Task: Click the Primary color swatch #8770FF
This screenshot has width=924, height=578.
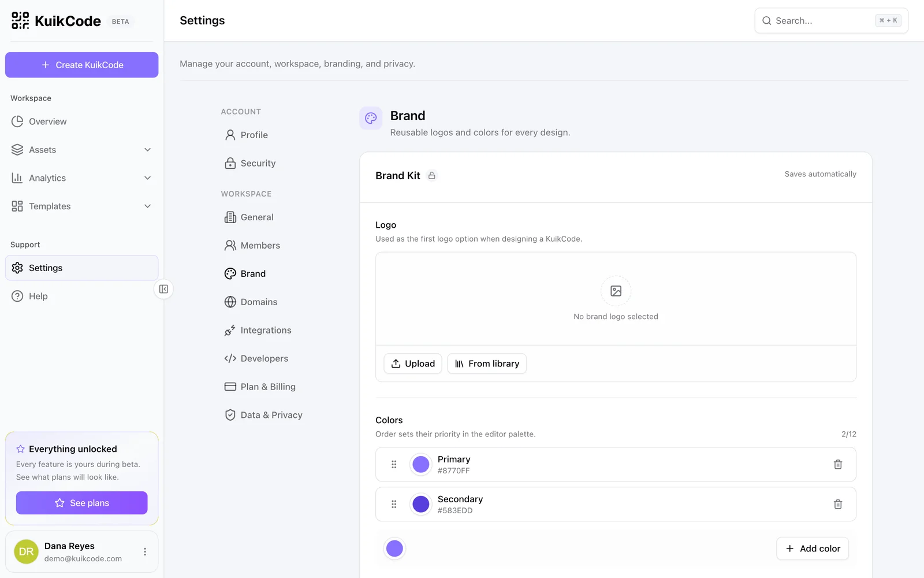Action: point(421,464)
